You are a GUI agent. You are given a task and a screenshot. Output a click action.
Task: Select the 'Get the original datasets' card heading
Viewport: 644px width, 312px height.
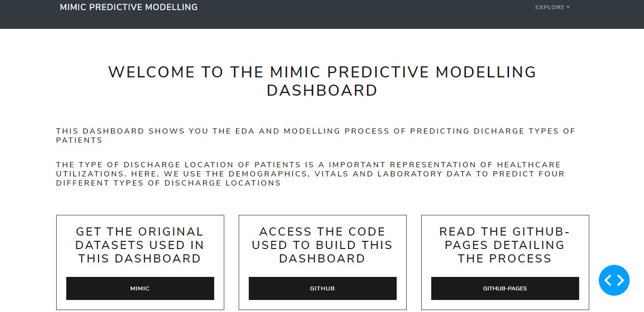140,245
